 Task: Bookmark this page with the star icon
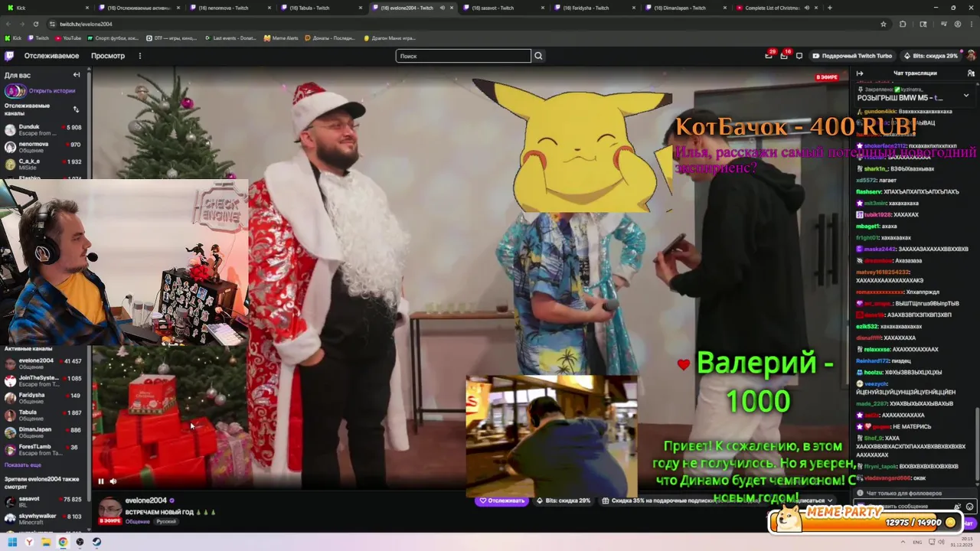884,24
